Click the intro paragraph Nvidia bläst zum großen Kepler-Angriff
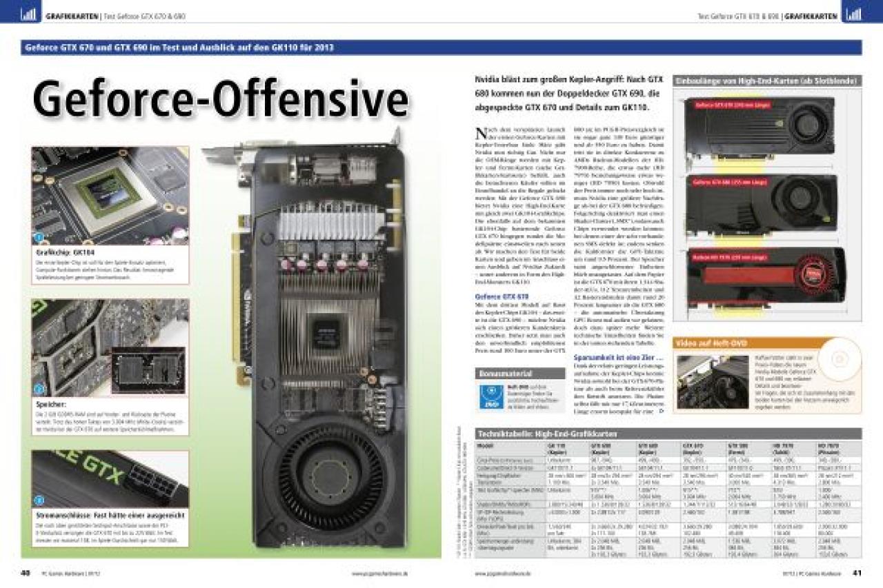 [570, 93]
